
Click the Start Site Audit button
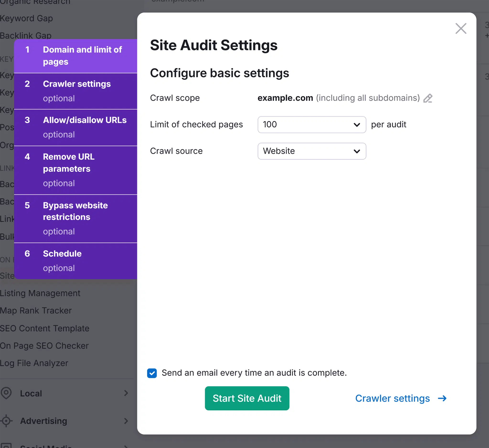pyautogui.click(x=247, y=398)
